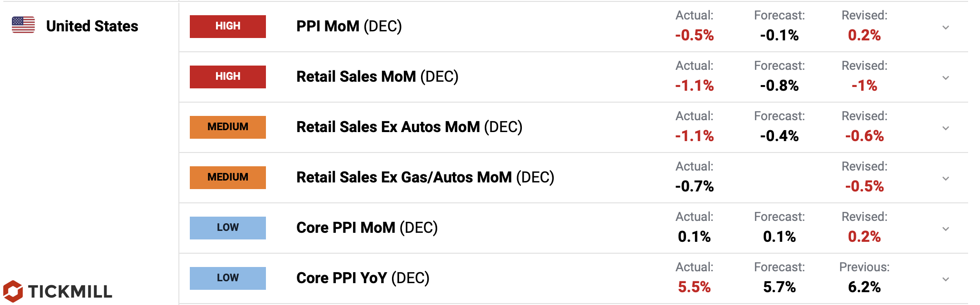Open the PPI MoM (DEC) event
The width and height of the screenshot is (980, 305).
(349, 26)
